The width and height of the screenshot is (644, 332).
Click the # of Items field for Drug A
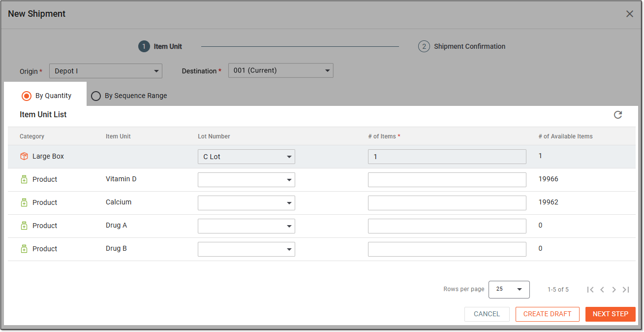(447, 226)
